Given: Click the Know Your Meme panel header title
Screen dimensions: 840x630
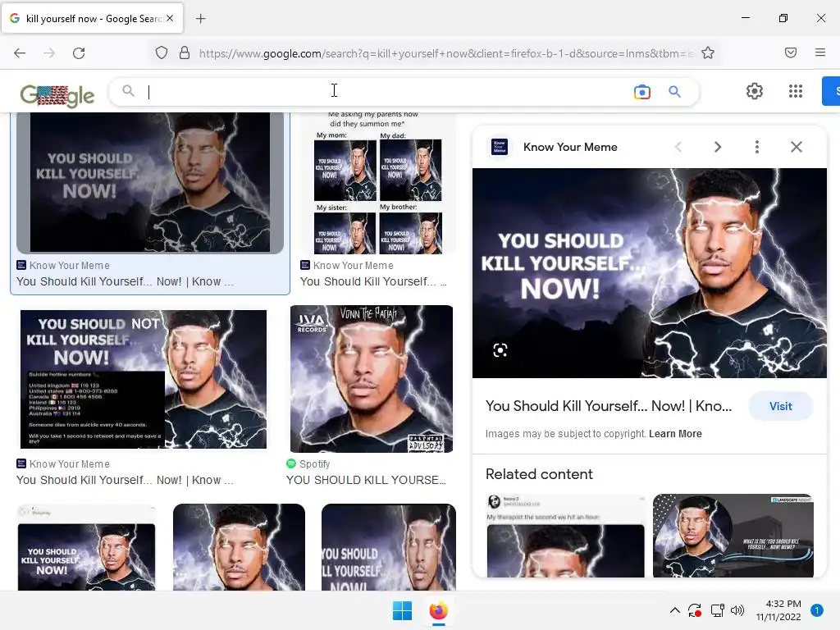Looking at the screenshot, I should click(570, 147).
